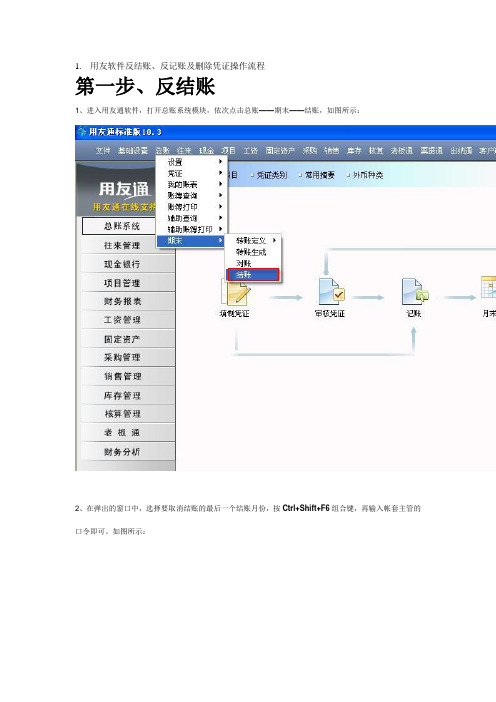Open the 固定资产 menu in menu bar

point(280,151)
